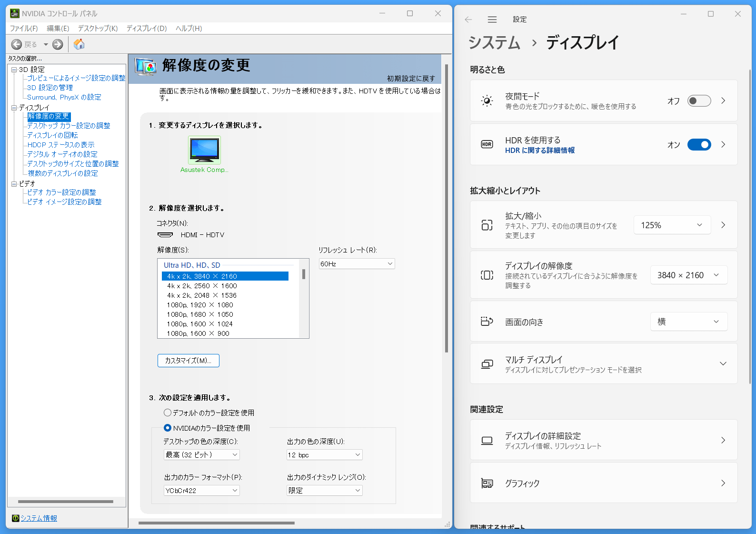The height and width of the screenshot is (534, 756).
Task: Click 初期設定に戻す link
Action: [x=411, y=79]
